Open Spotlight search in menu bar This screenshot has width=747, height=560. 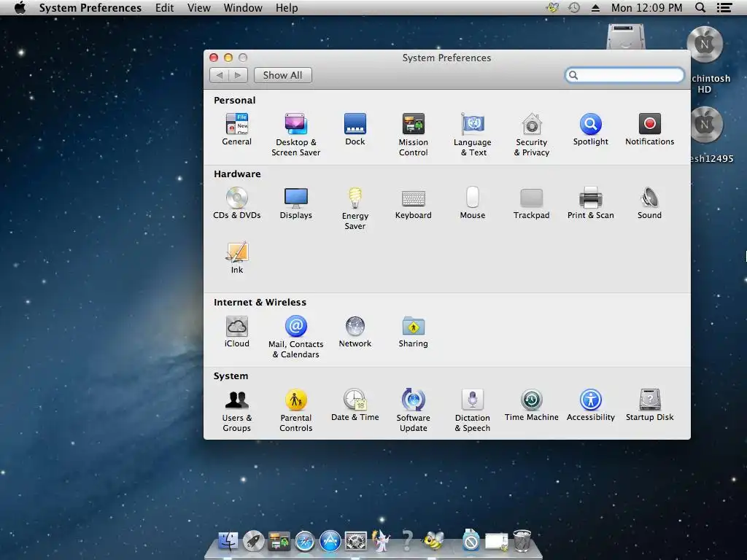pos(700,7)
